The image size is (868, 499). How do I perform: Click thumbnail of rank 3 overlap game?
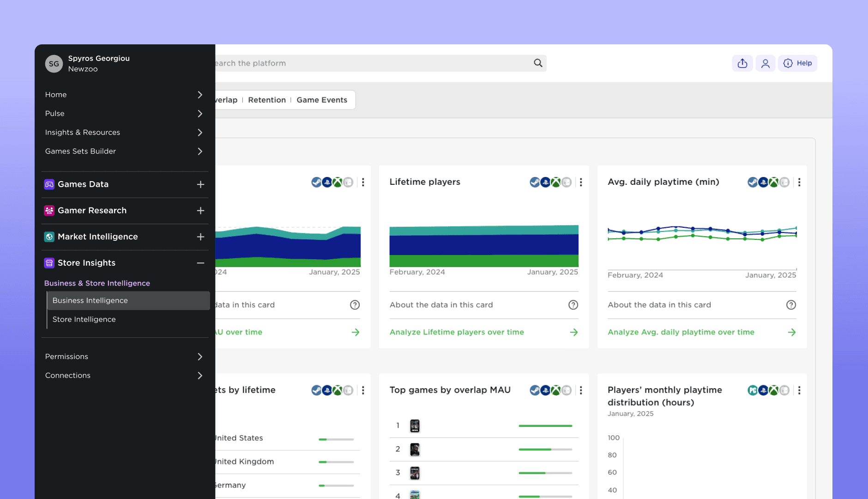pos(415,473)
